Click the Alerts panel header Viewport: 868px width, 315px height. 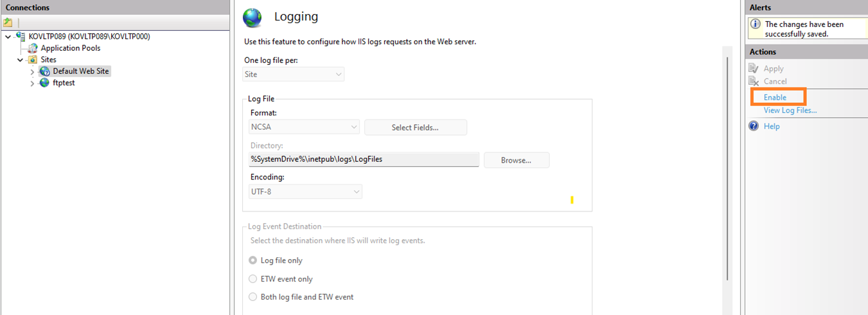[806, 7]
